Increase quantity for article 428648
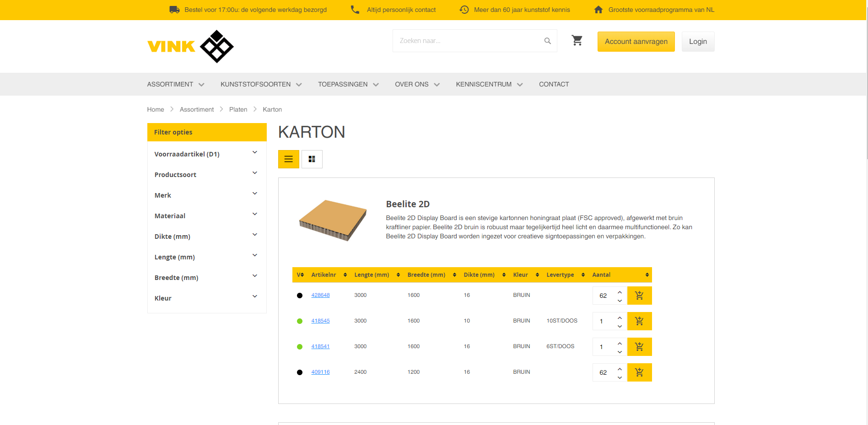The height and width of the screenshot is (425, 868). pyautogui.click(x=620, y=292)
